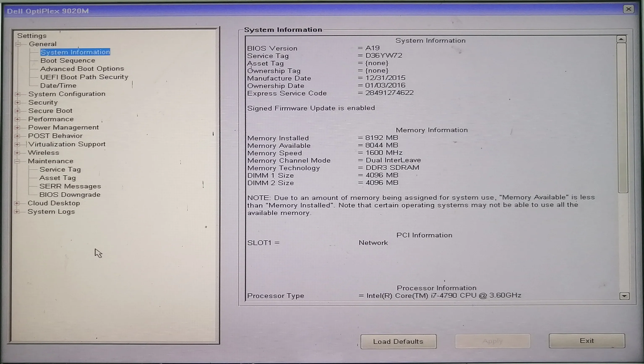Click Memory Available value 8044 MB
The width and height of the screenshot is (644, 364).
point(382,145)
